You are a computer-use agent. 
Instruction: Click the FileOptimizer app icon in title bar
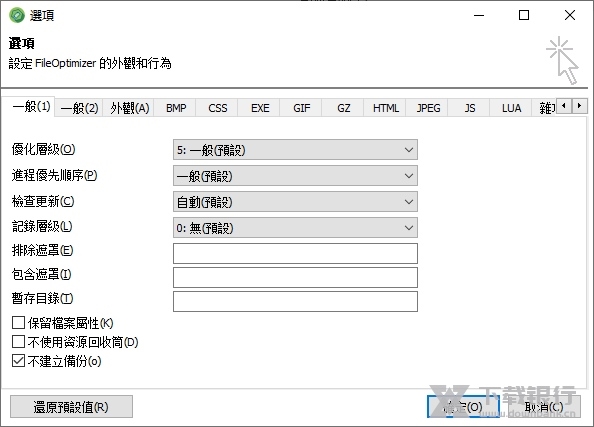[17, 16]
